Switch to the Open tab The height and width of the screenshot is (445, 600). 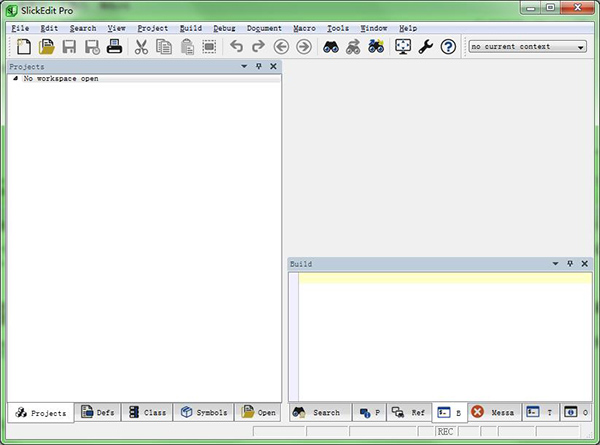pyautogui.click(x=258, y=412)
